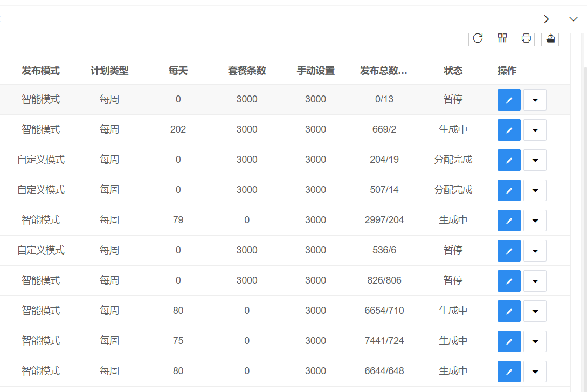
Task: Edit the row with 0/13 published
Action: click(509, 100)
